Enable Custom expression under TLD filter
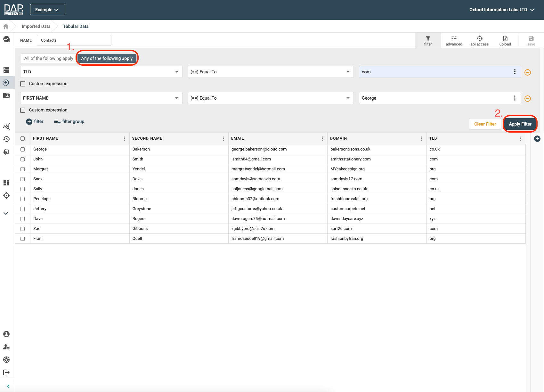544x392 pixels. click(23, 84)
